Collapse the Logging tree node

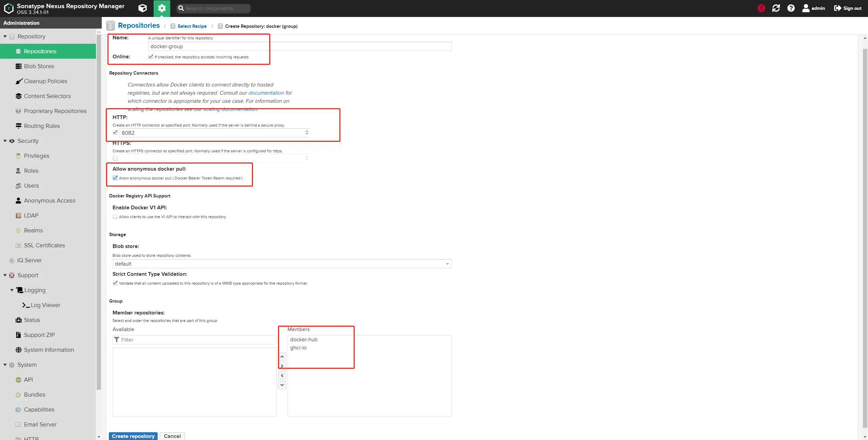(x=12, y=290)
